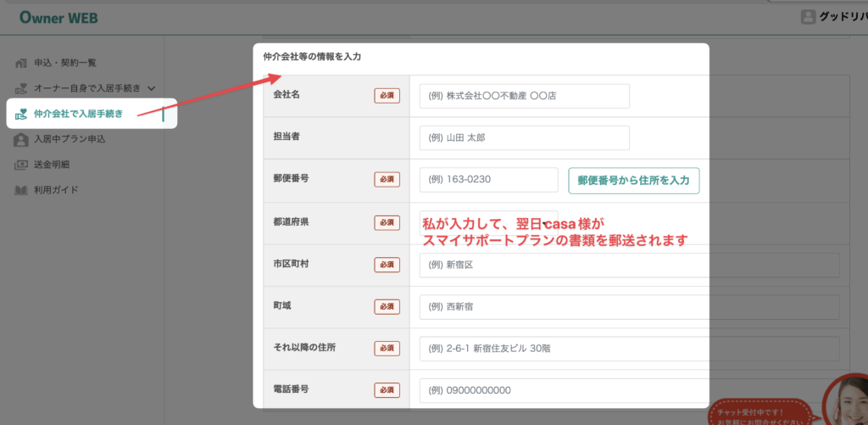The height and width of the screenshot is (425, 868).
Task: Open 申込・契約一覧 in the sidebar
Action: coord(65,63)
